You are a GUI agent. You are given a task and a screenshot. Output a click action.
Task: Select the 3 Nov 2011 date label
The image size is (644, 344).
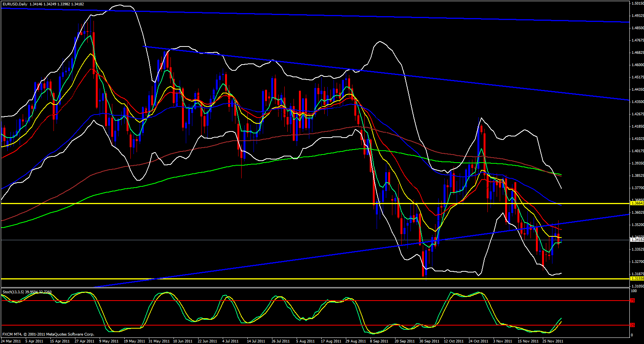point(502,341)
